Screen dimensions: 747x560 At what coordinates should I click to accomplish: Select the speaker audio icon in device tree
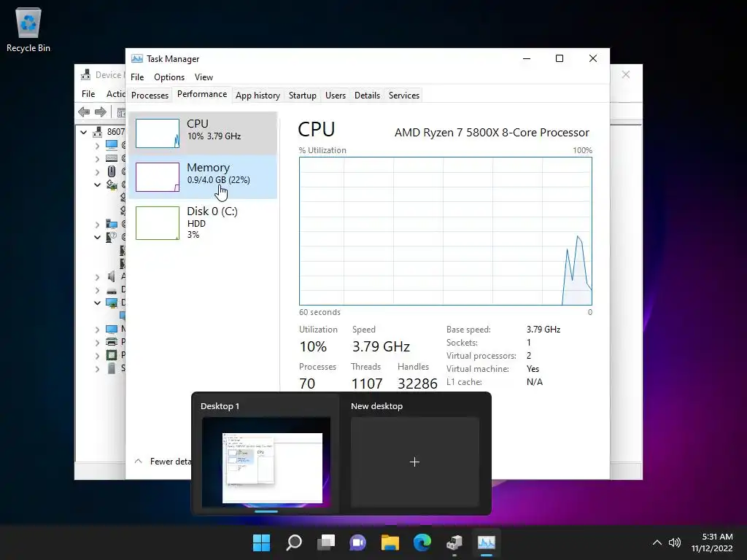click(112, 276)
